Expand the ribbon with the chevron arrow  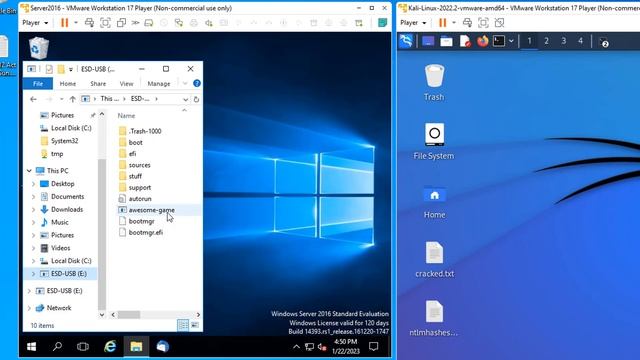pyautogui.click(x=185, y=83)
